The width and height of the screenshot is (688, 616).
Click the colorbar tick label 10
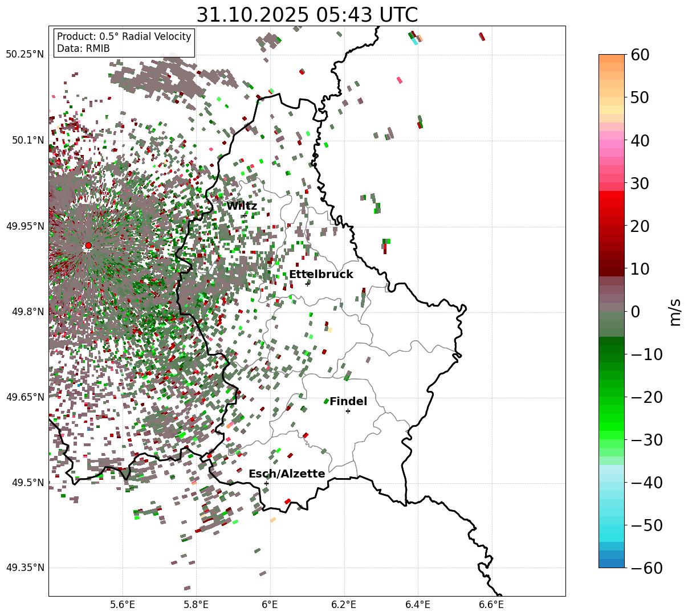(x=640, y=268)
